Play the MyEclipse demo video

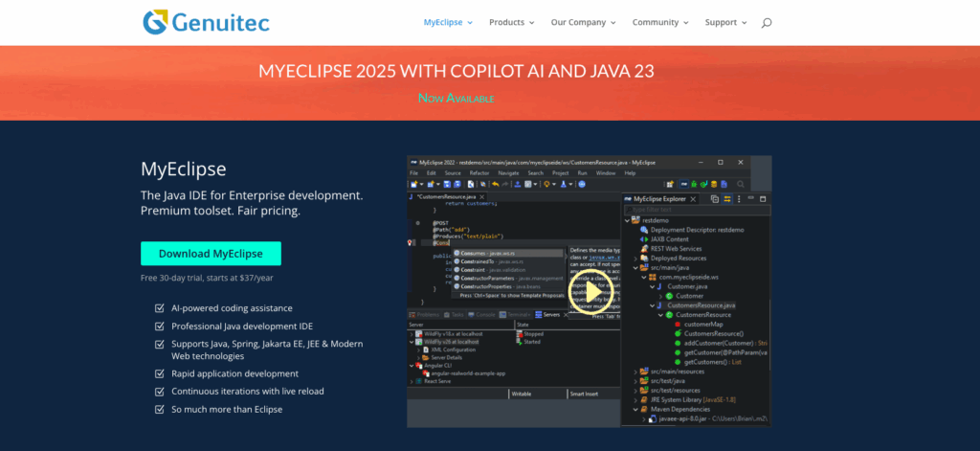pyautogui.click(x=591, y=292)
